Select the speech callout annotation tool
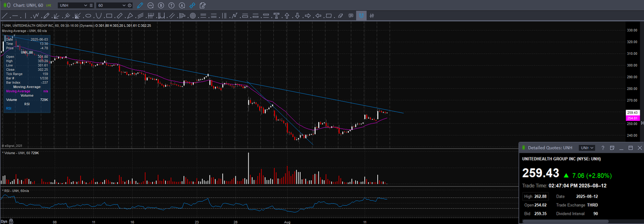 click(x=351, y=16)
